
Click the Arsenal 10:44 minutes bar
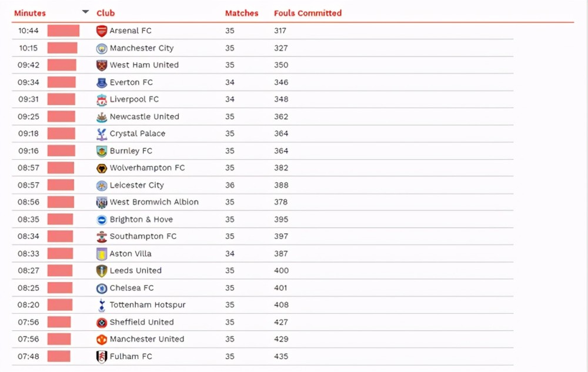[64, 31]
